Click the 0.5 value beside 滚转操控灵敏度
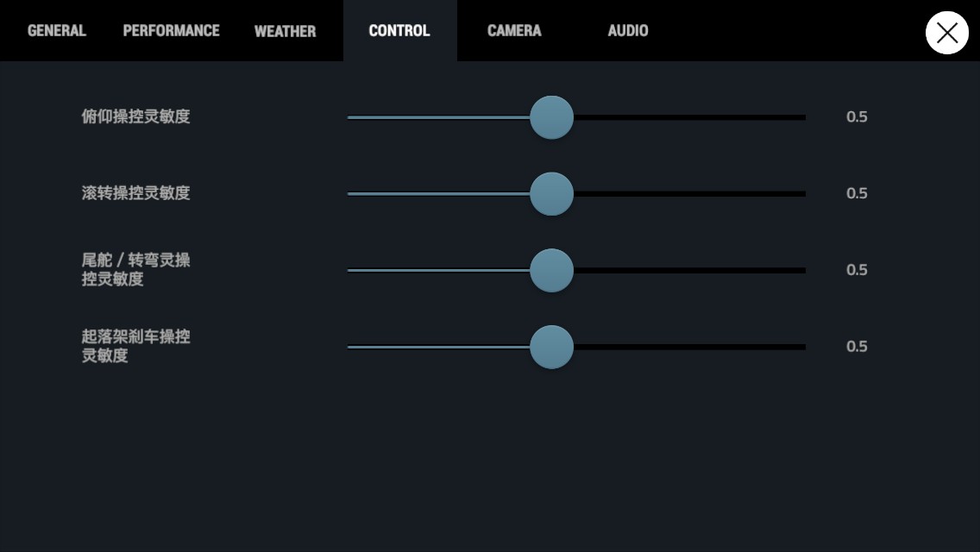The image size is (980, 552). click(x=857, y=193)
